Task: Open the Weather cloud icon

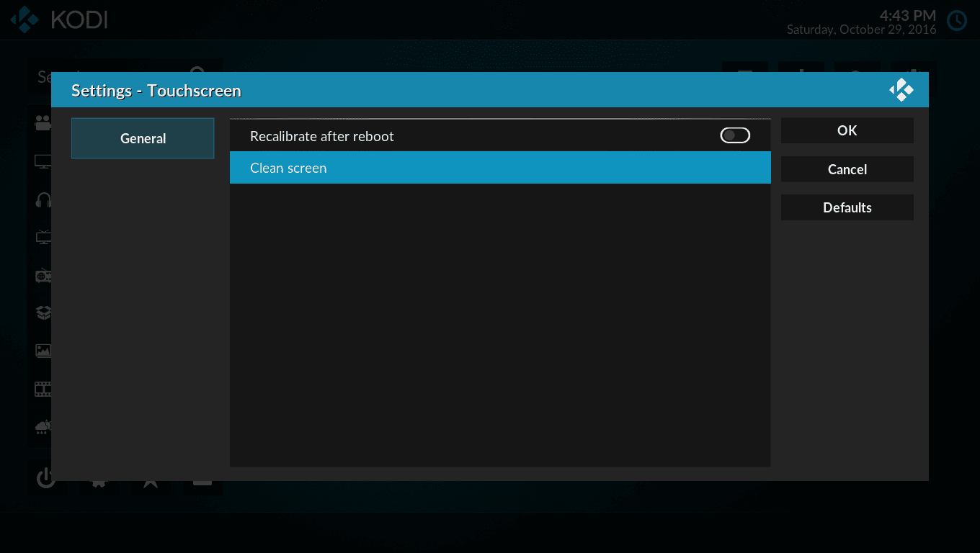Action: (43, 426)
